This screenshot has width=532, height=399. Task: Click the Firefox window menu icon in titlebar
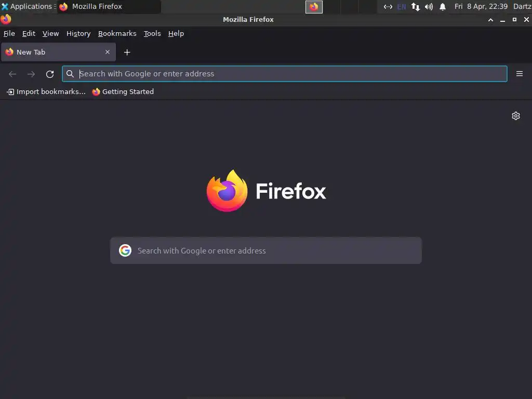pos(6,19)
